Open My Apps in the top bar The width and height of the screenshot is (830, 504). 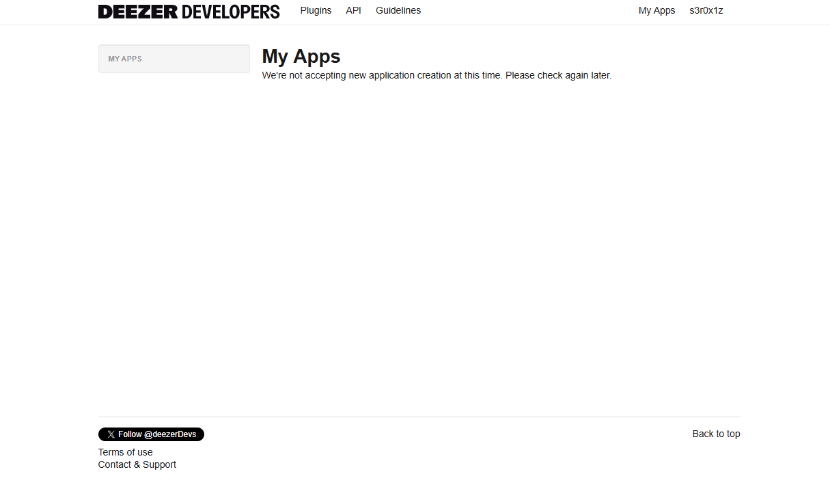[x=656, y=10]
